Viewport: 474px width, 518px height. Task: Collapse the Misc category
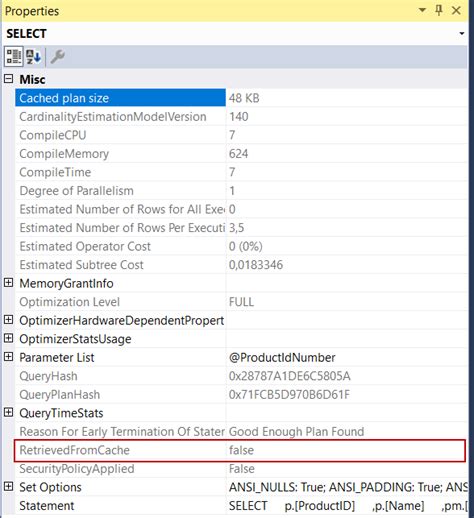coord(8,79)
